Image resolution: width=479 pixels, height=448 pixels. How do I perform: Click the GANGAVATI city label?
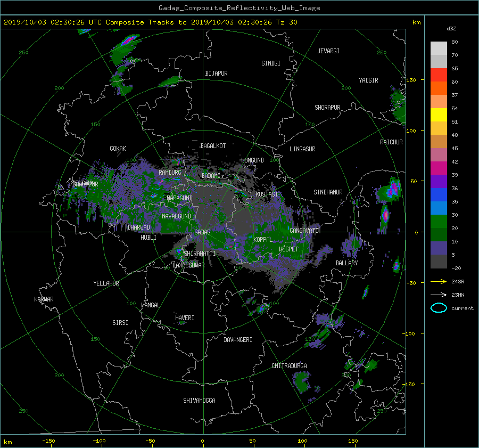[x=304, y=231]
